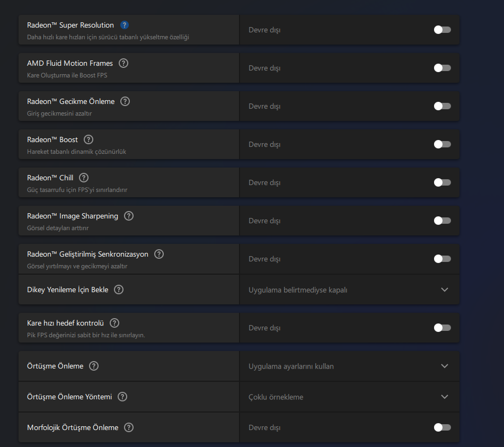
Task: Click 'AMD Fluid Motion Frames' label
Action: [x=70, y=63]
